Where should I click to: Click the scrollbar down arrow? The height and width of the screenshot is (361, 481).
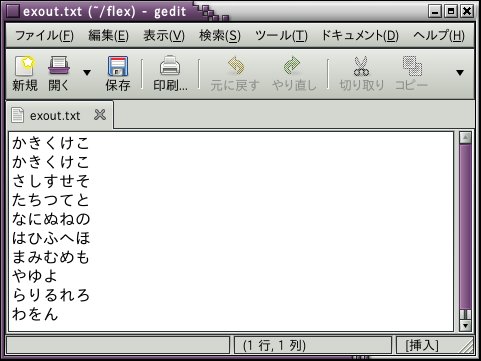(x=465, y=325)
